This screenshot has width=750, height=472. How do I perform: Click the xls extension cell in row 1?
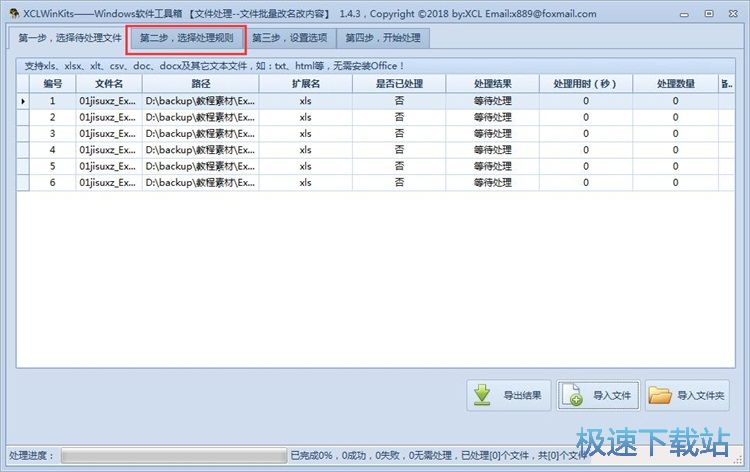(x=306, y=101)
